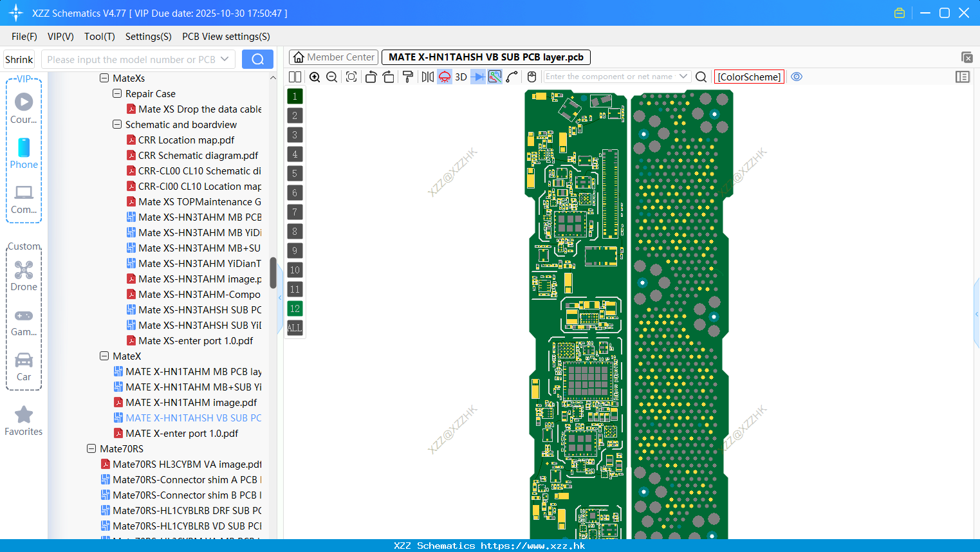Open Favorites in sidebar
This screenshot has width=980, height=552.
(x=24, y=421)
